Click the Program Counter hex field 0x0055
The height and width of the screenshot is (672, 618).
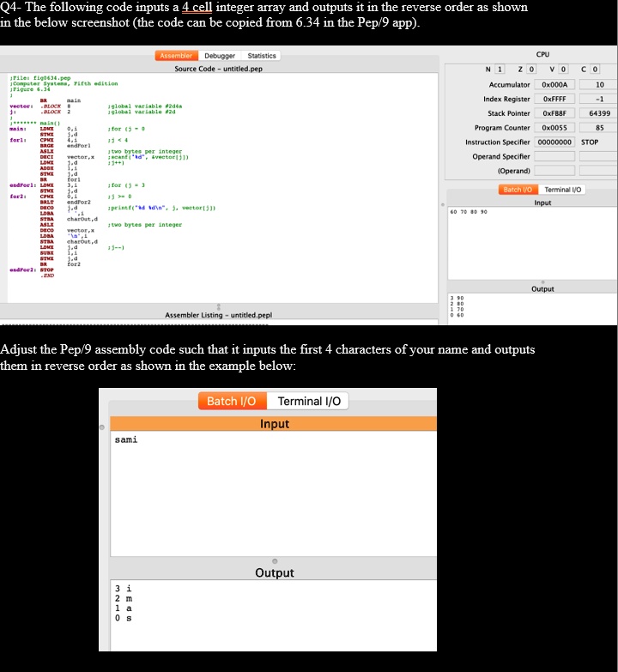[x=554, y=128]
